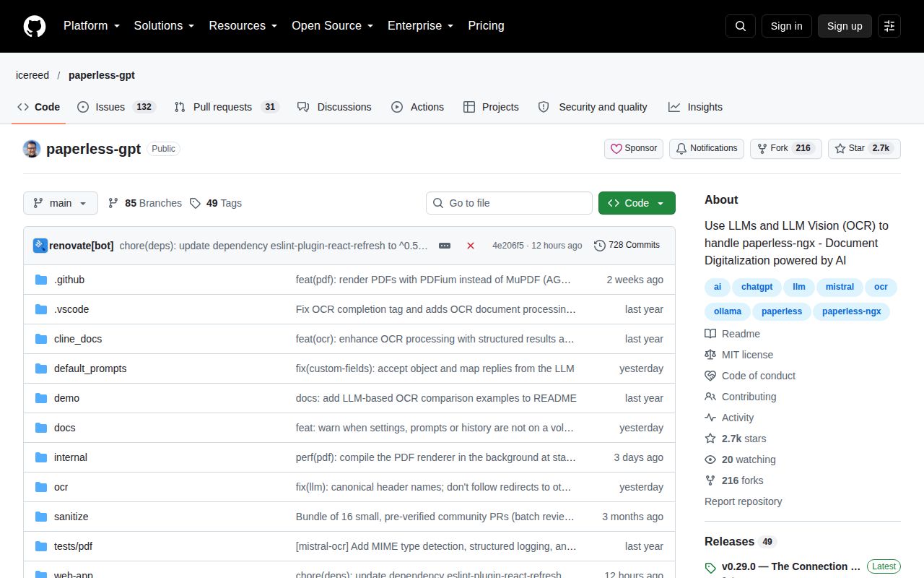This screenshot has width=924, height=578.
Task: View the failed checks red X icon
Action: 471,246
